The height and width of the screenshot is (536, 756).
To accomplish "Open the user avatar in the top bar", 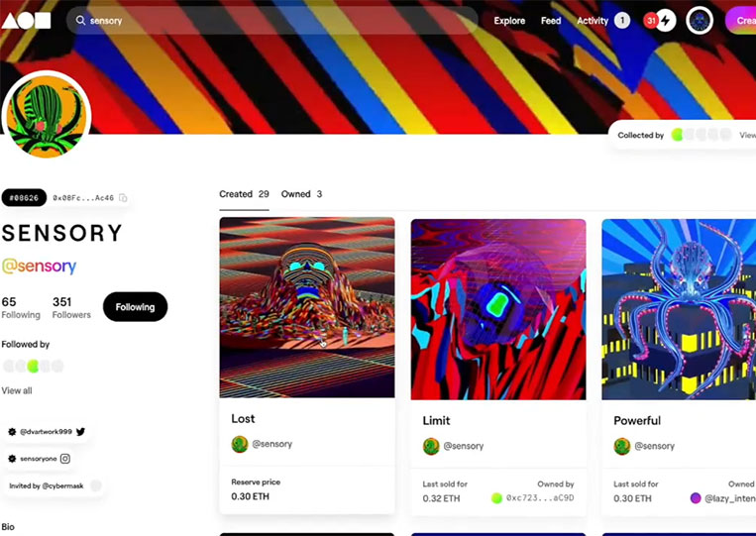I will click(700, 21).
